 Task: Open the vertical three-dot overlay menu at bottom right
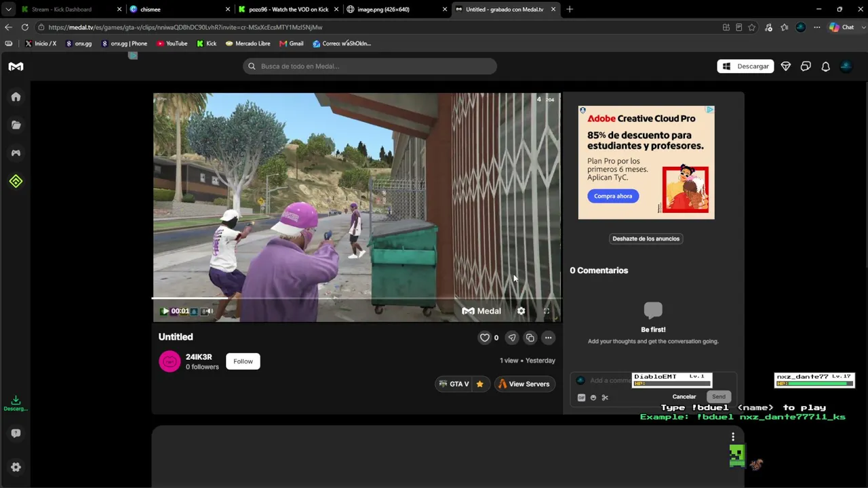[x=733, y=436]
